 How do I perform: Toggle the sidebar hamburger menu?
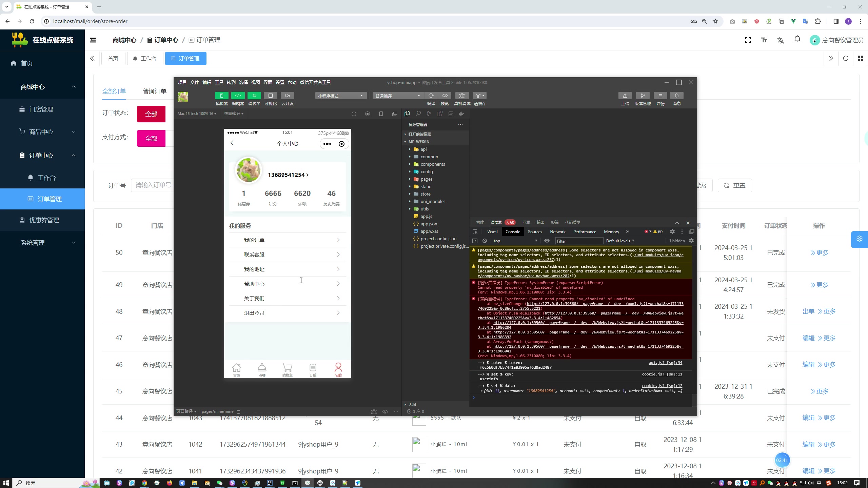pos(93,40)
